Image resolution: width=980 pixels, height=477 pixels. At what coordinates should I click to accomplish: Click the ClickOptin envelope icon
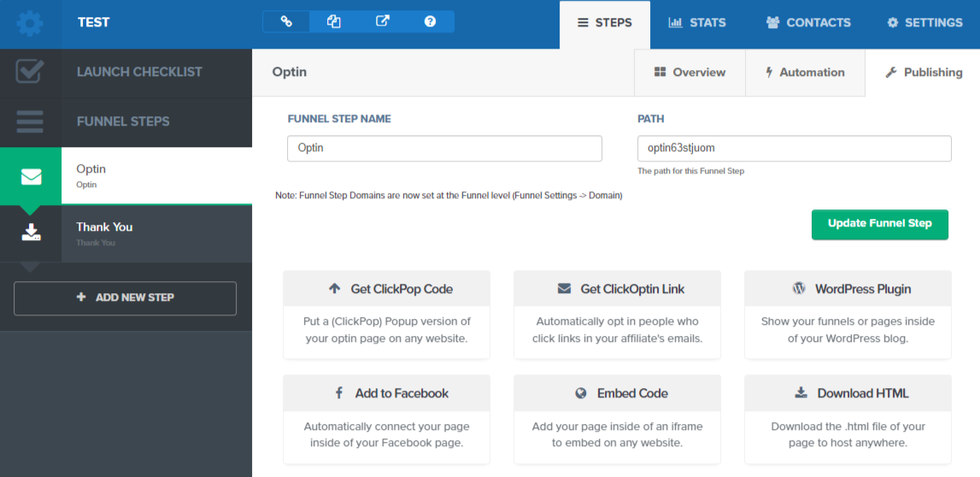tap(565, 289)
